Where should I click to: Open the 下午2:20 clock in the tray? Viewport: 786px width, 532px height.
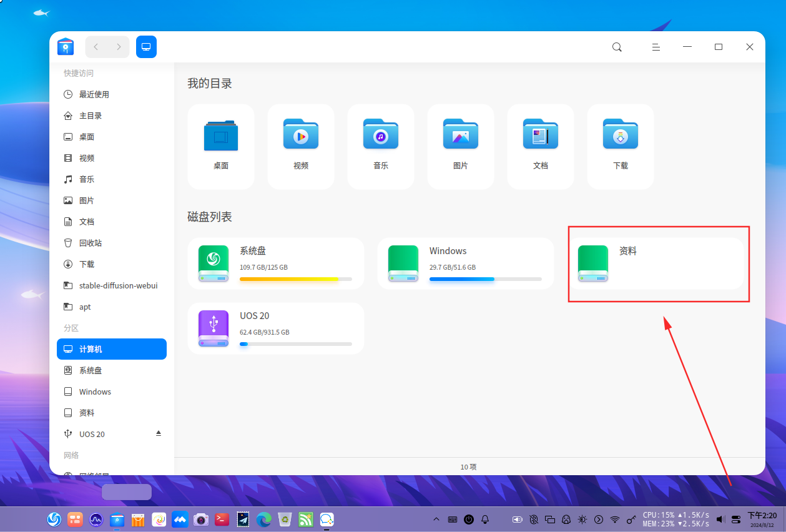point(762,519)
